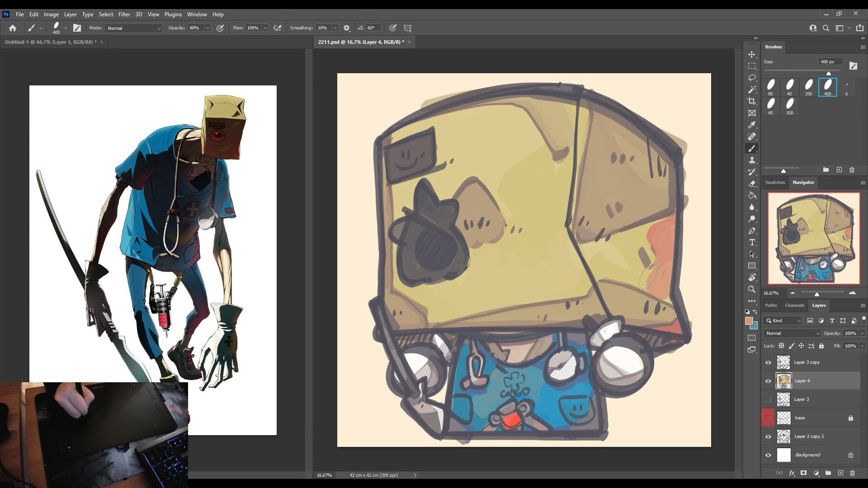Open brush settings panel toggle icon
This screenshot has height=488, width=868.
pyautogui.click(x=77, y=28)
